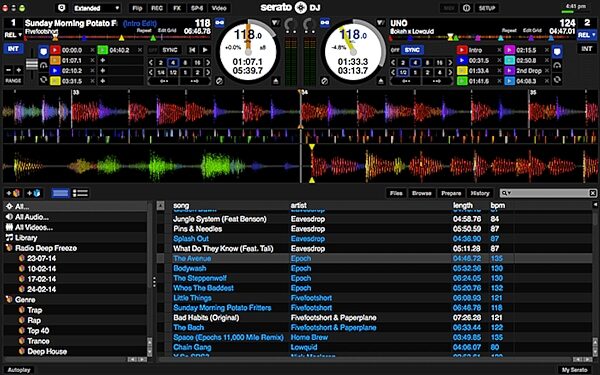The height and width of the screenshot is (375, 600).
Task: Toggle INT mode on deck 1
Action: point(13,49)
